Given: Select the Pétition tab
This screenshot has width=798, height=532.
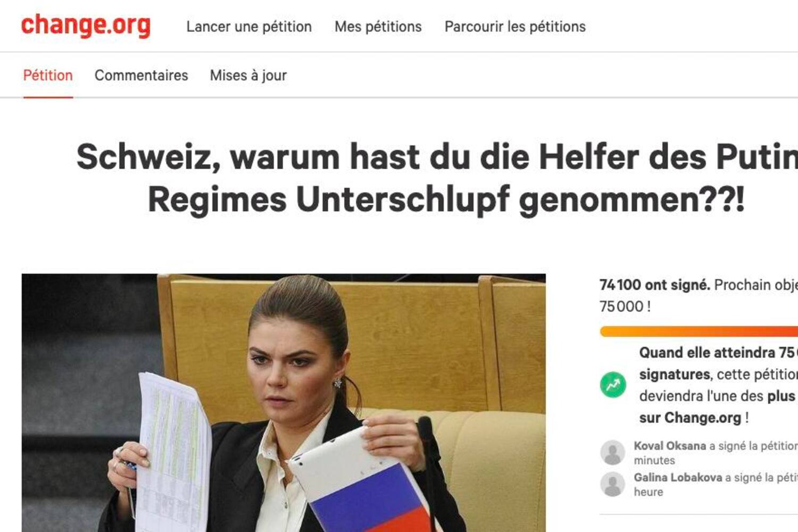Looking at the screenshot, I should (x=48, y=76).
